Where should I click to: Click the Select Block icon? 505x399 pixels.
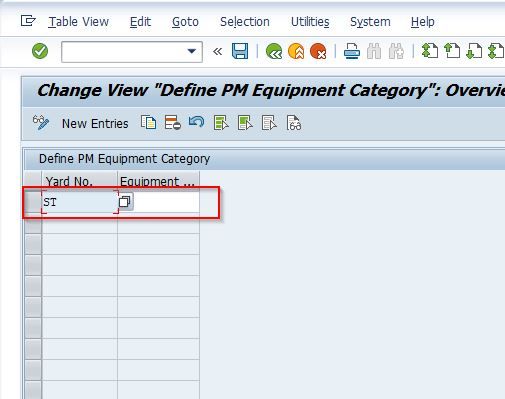point(245,123)
